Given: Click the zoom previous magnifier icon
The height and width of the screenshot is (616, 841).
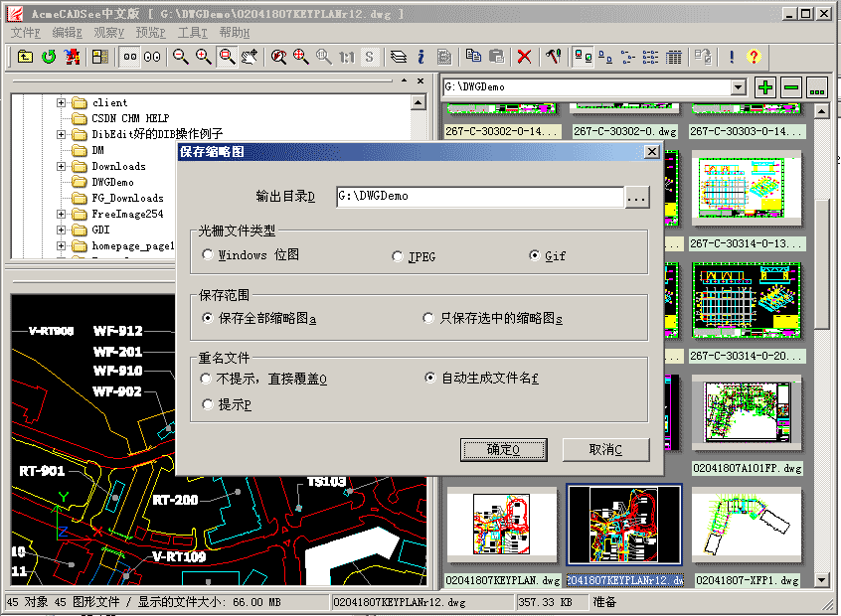Looking at the screenshot, I should click(278, 57).
